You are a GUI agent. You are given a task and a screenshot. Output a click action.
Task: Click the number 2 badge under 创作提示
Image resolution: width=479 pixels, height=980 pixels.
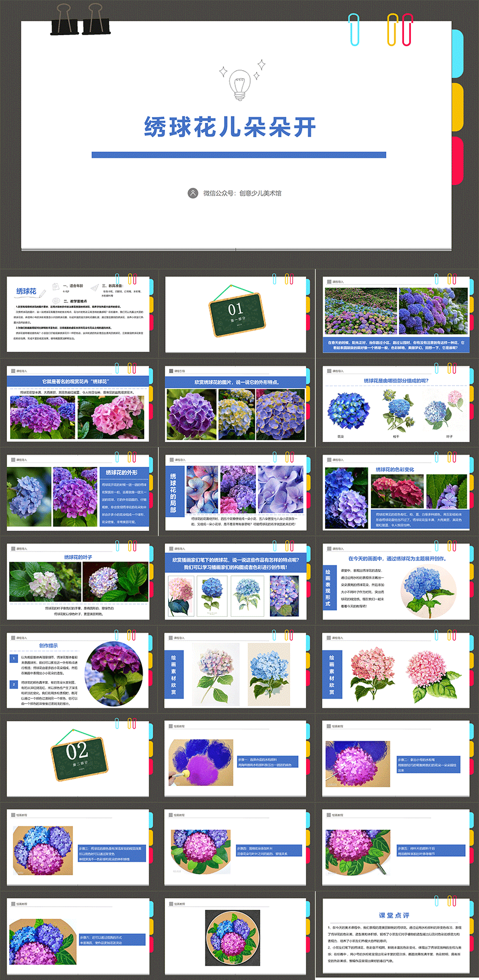(x=14, y=684)
